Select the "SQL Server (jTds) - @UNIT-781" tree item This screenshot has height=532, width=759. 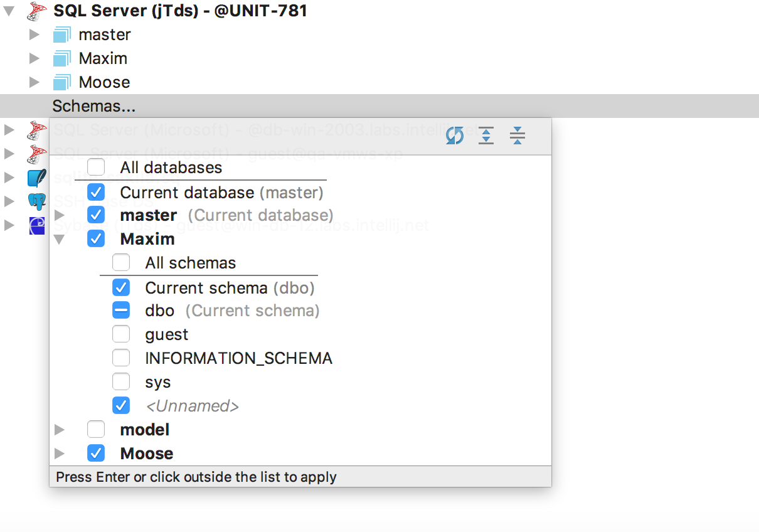pyautogui.click(x=181, y=11)
